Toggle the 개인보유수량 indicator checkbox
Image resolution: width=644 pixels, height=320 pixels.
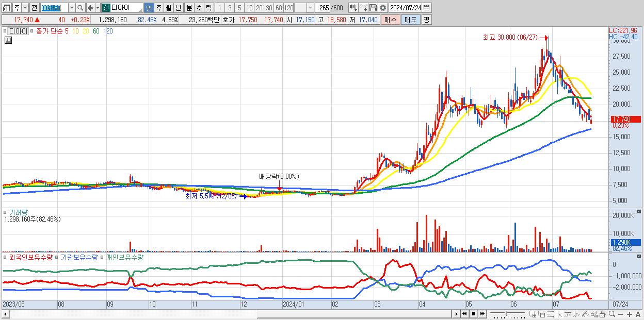click(102, 257)
